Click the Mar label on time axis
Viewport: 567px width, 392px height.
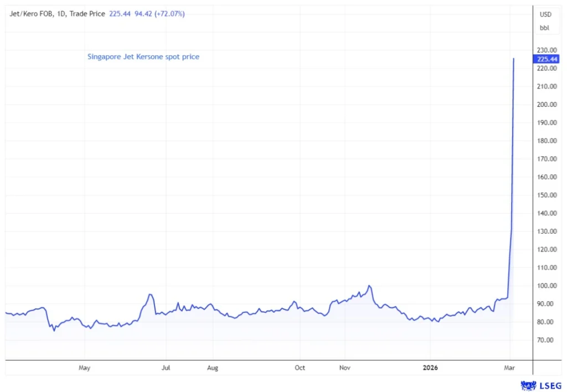click(508, 368)
